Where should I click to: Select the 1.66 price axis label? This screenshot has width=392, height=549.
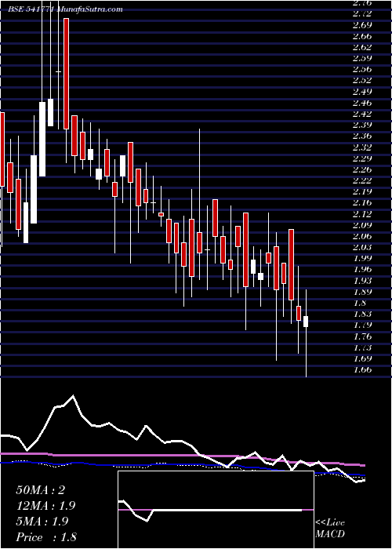(x=361, y=370)
